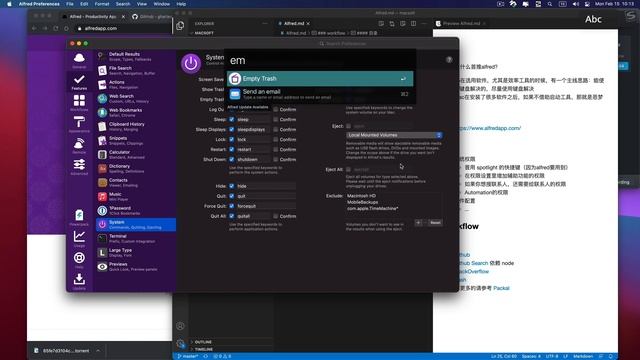
Task: Enable Confirm for Shut Down
Action: [276, 160]
